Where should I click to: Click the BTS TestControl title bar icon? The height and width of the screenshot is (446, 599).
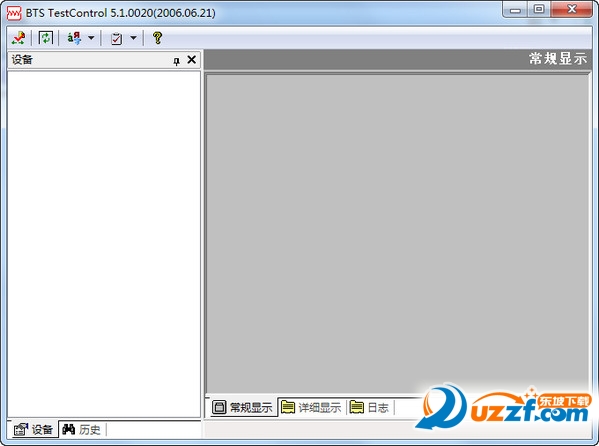click(14, 13)
